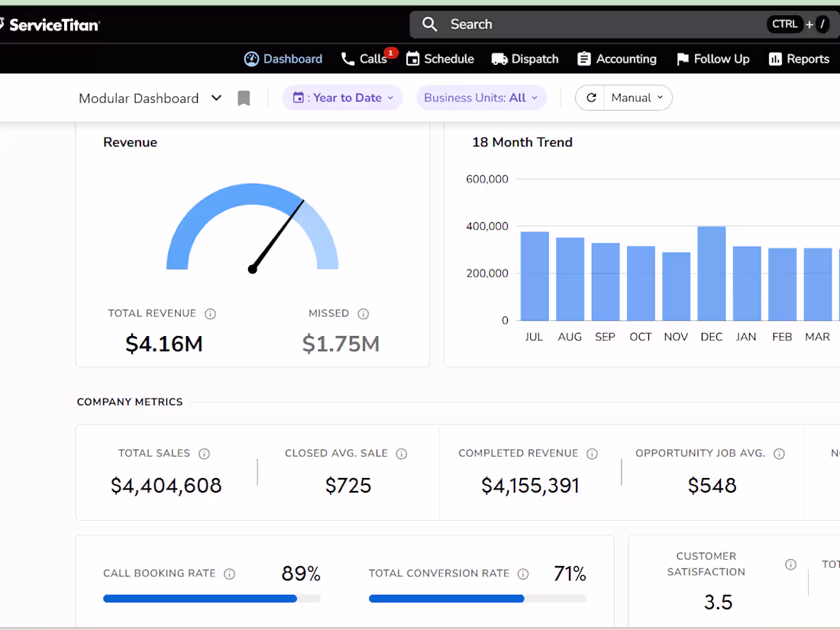Click the Dispatch truck icon
This screenshot has height=630, width=840.
tap(500, 59)
